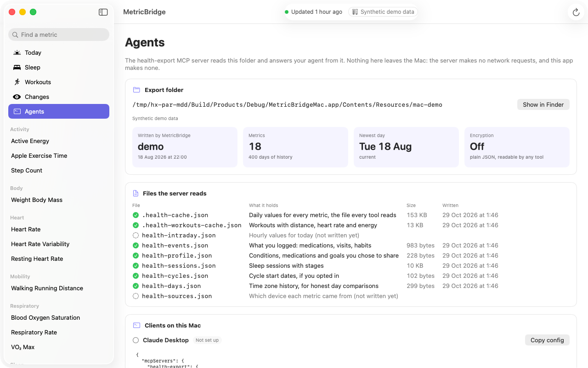
Task: Click the Today sunrise icon
Action: 17,52
